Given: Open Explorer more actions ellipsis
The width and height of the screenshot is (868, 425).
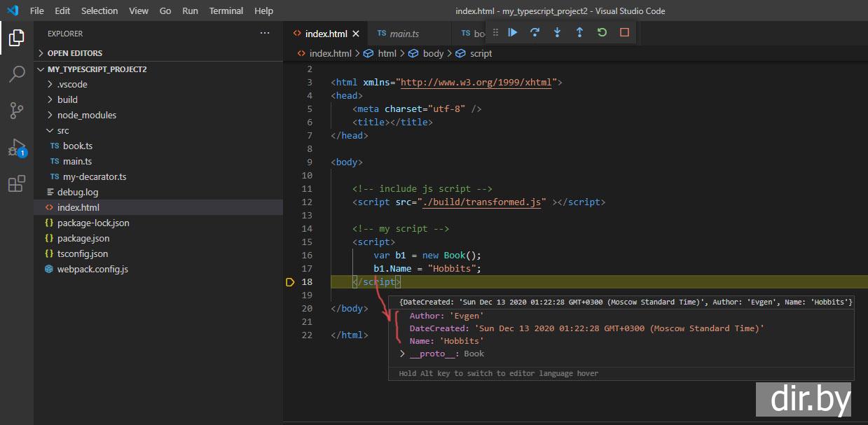Looking at the screenshot, I should 264,34.
